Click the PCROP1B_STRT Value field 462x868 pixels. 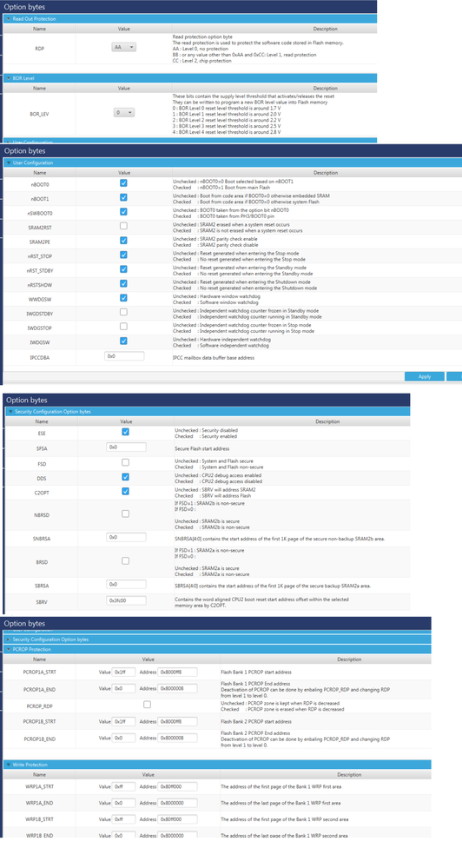123,721
